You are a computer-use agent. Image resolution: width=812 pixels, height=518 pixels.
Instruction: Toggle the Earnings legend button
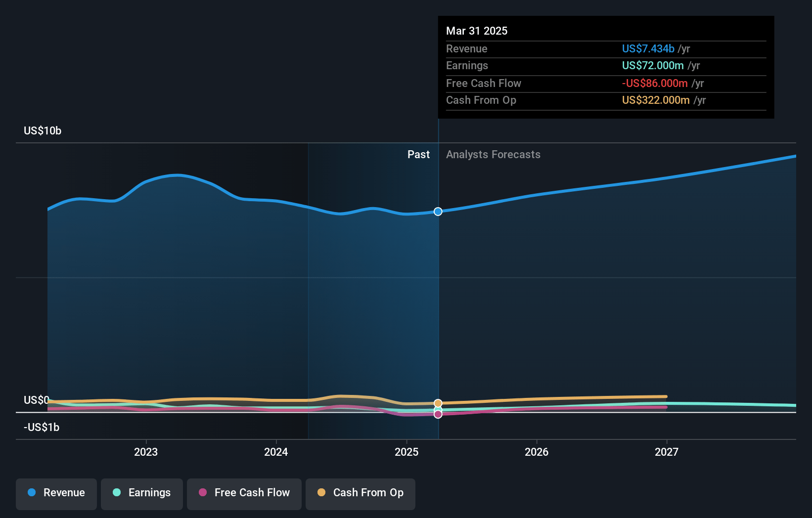[142, 494]
